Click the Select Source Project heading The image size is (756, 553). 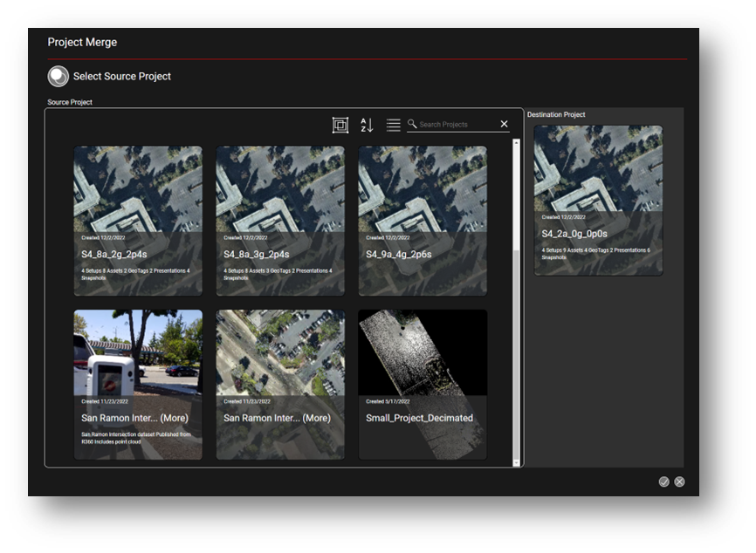coord(122,77)
